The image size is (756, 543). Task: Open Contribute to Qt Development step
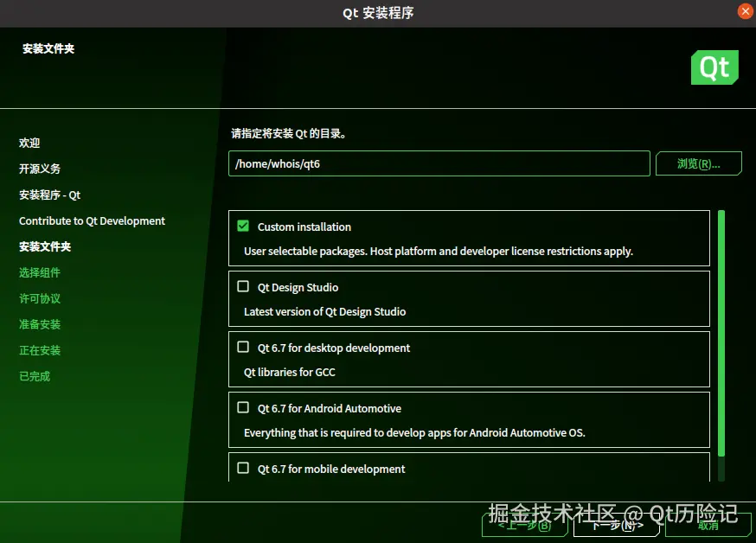(x=92, y=221)
